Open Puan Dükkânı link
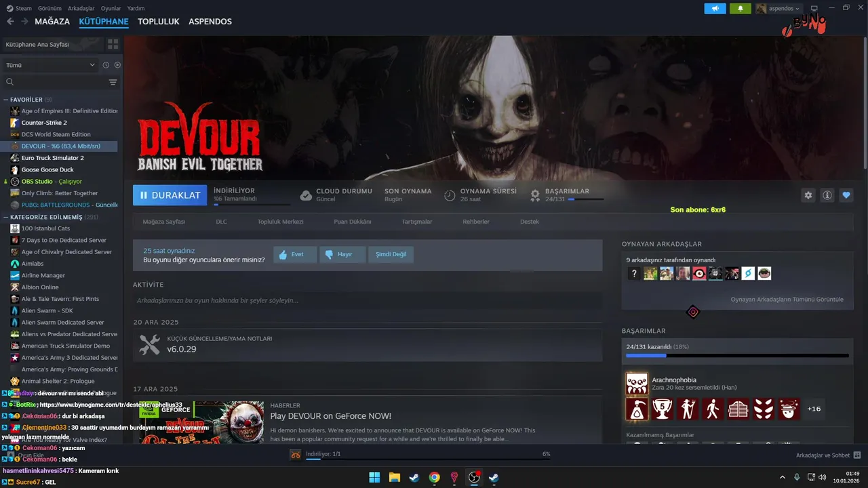 (x=353, y=222)
